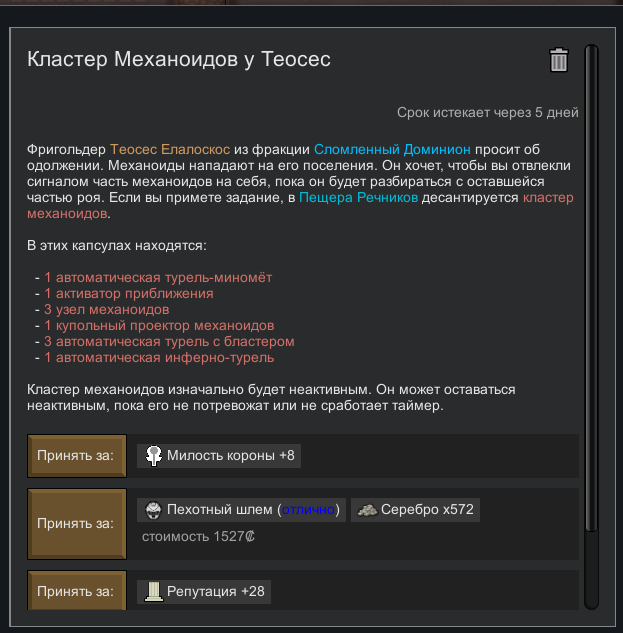The width and height of the screenshot is (623, 633).
Task: Accept quest for helmet and silver reward
Action: point(76,523)
